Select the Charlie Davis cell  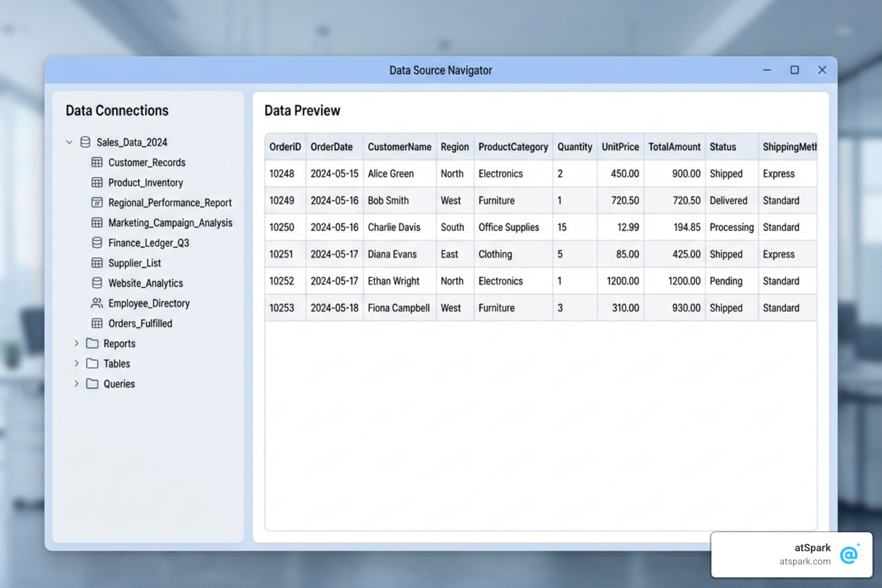click(x=400, y=227)
